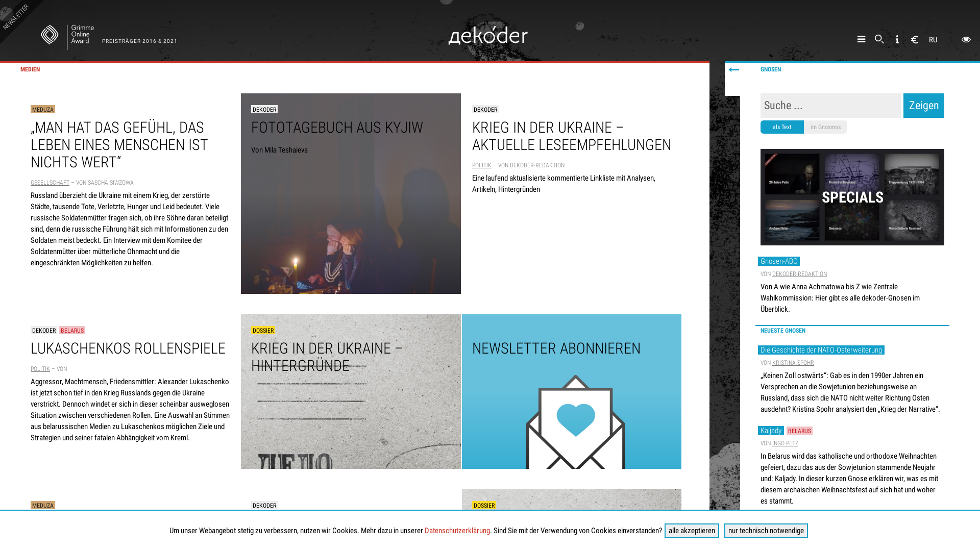Open the Specials thumbnail banner
The height and width of the screenshot is (551, 980).
click(852, 197)
